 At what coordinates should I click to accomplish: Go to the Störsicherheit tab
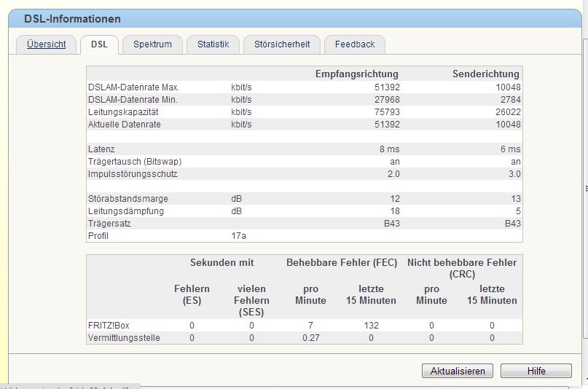click(282, 44)
